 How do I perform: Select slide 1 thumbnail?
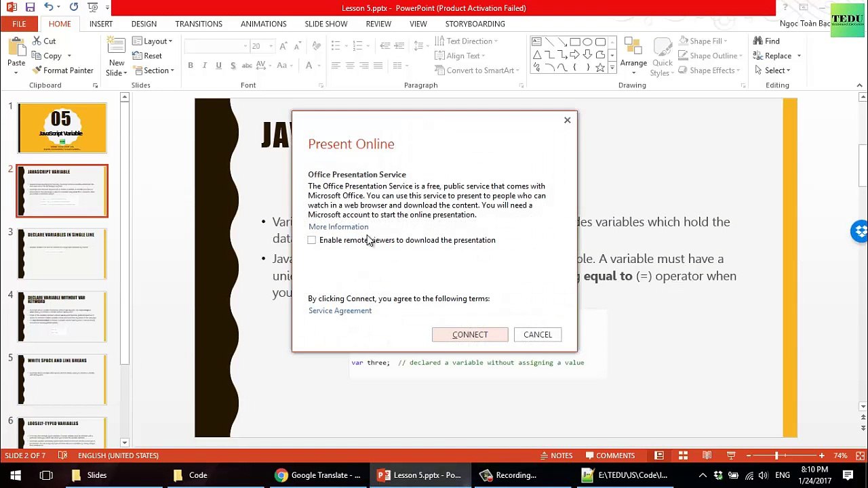point(62,128)
